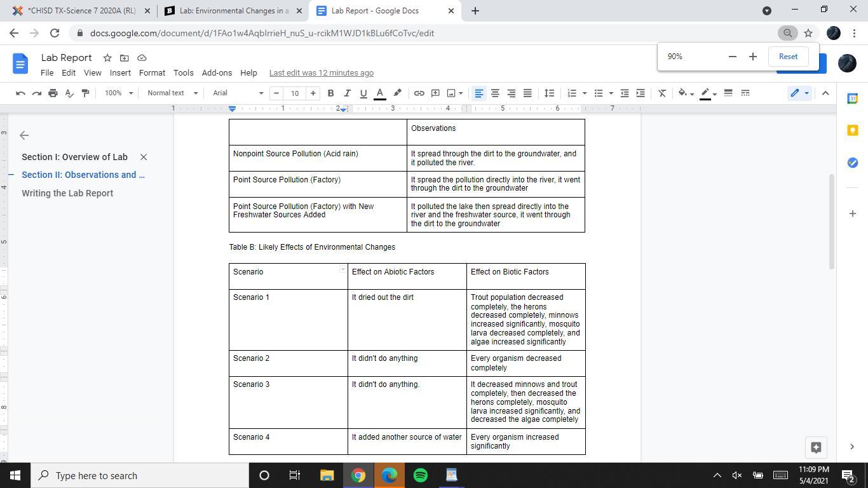Switch to the Lab: Environmental Changes tab

pyautogui.click(x=234, y=10)
